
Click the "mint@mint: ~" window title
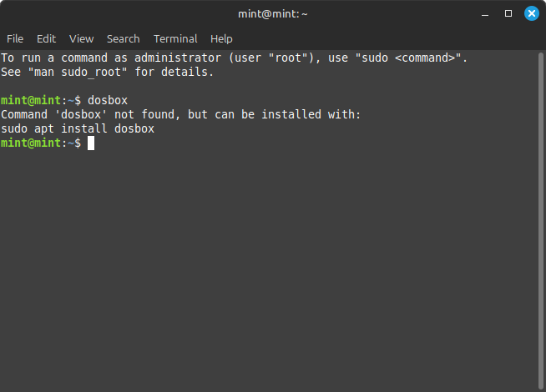[272, 13]
